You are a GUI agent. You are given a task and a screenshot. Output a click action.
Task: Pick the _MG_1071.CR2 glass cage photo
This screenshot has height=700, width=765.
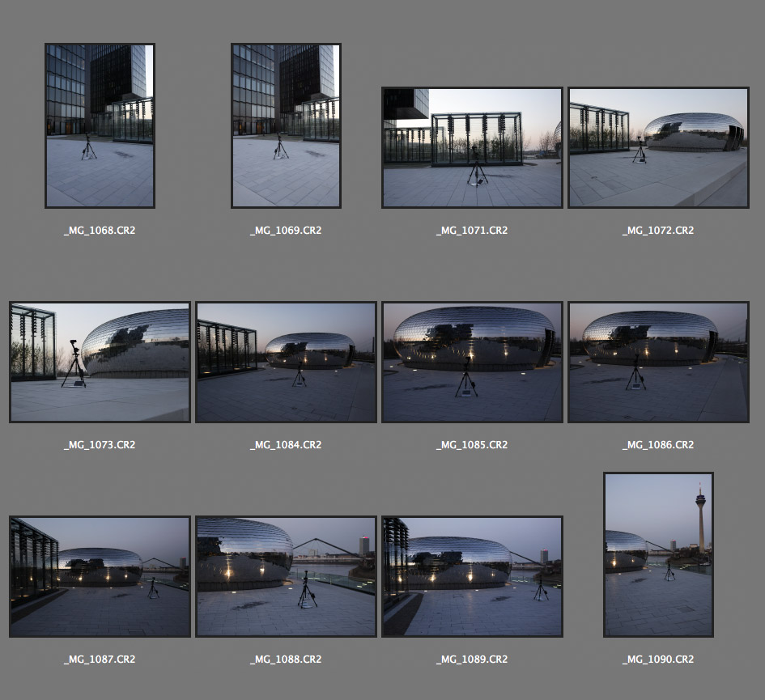point(472,148)
